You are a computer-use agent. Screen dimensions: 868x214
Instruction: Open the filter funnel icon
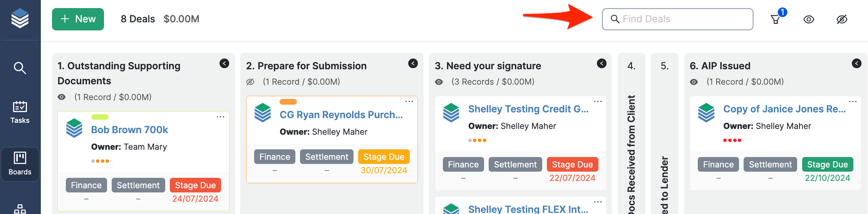[x=776, y=19]
